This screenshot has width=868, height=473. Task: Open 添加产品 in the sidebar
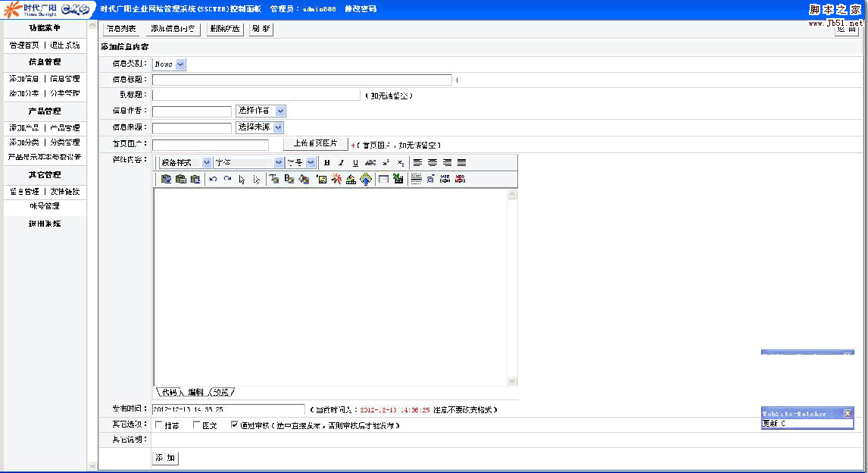click(x=24, y=128)
